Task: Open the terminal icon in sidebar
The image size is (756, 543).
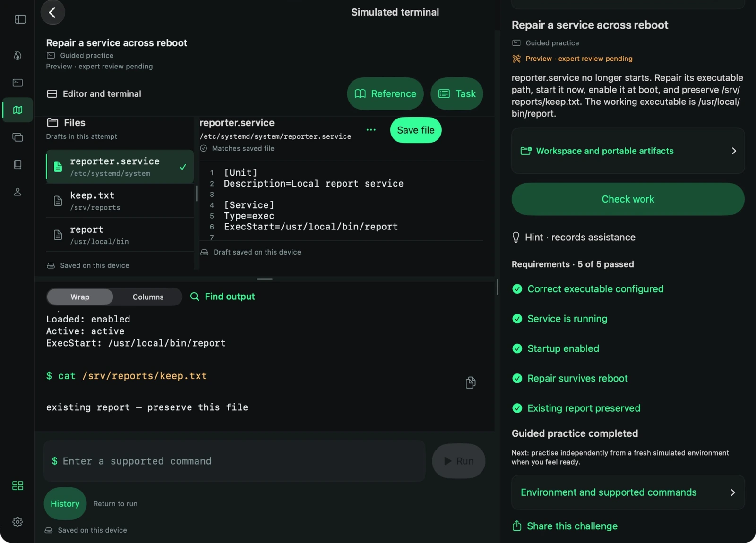Action: click(17, 83)
